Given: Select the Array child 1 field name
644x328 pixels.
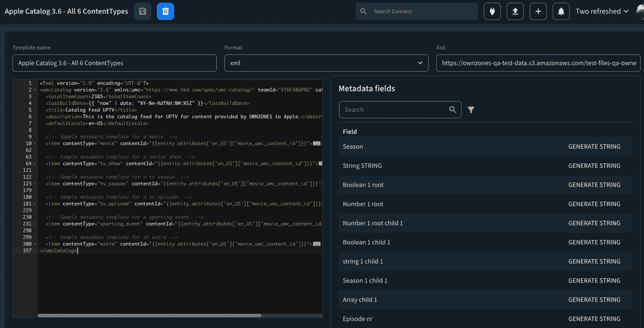Looking at the screenshot, I should click(360, 300).
